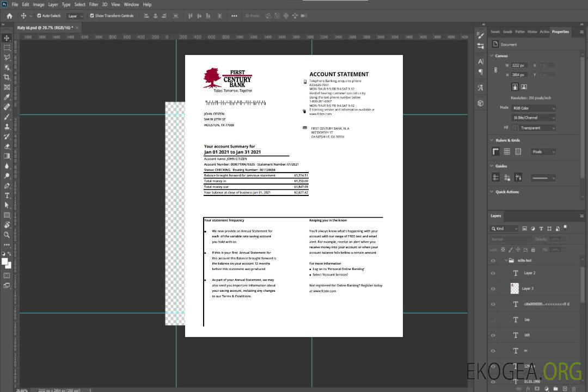Toggle grid button in Rulers & Grids
Screen dimensions: 588x392
point(507,151)
